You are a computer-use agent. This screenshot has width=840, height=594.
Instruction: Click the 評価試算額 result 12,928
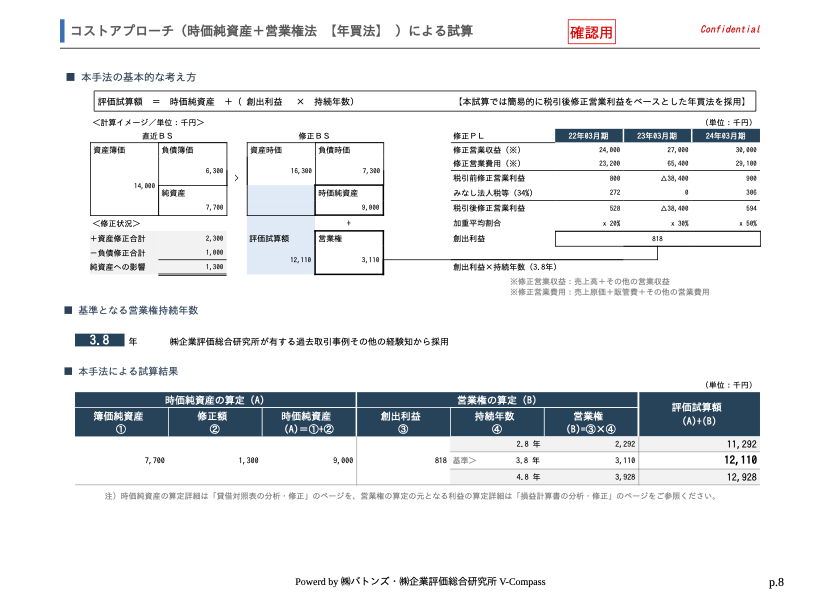point(742,477)
